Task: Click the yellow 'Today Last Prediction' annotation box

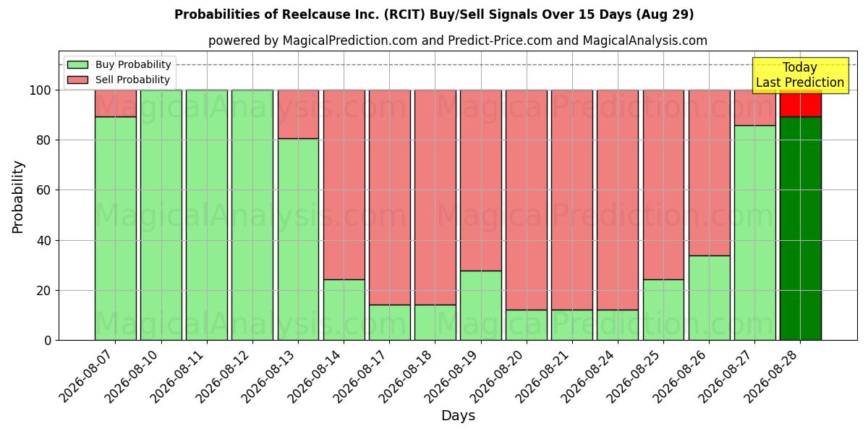Action: [800, 75]
